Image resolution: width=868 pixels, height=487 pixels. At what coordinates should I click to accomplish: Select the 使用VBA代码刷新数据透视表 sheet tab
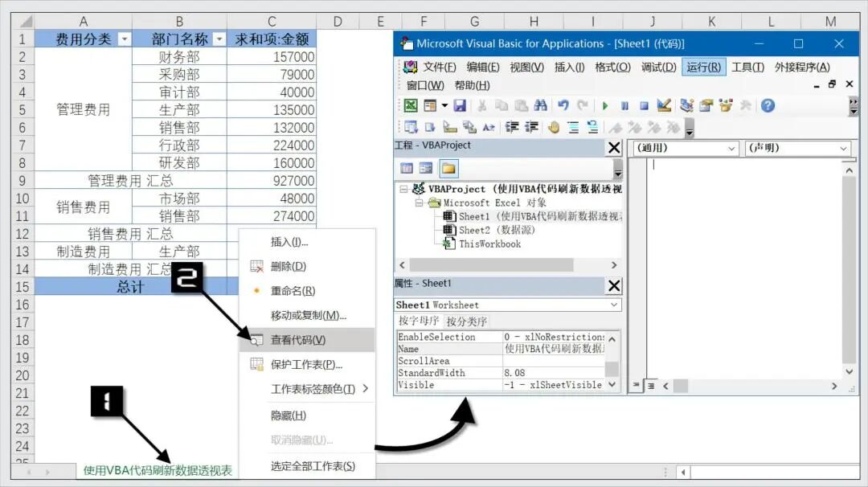tap(158, 470)
